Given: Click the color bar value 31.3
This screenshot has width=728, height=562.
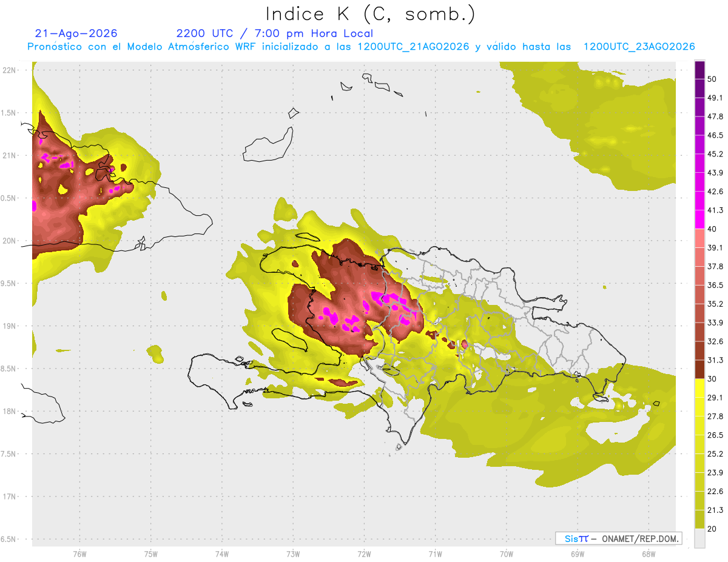Looking at the screenshot, I should 715,360.
